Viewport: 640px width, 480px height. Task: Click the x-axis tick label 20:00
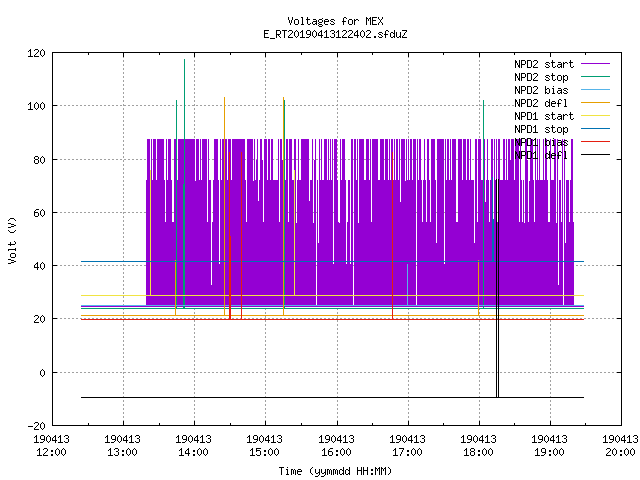[620, 452]
